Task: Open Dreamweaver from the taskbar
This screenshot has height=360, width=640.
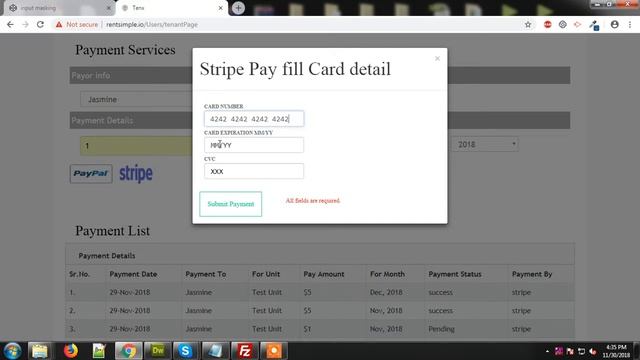Action: [x=158, y=351]
